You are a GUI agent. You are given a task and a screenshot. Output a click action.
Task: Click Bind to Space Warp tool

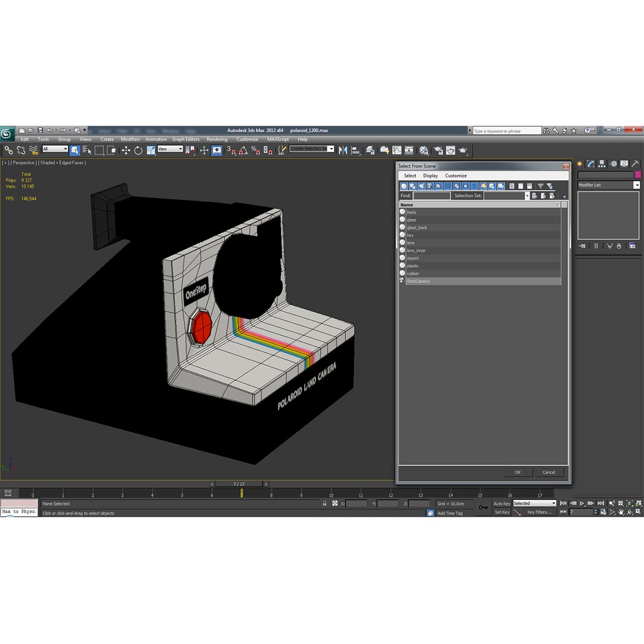click(33, 150)
